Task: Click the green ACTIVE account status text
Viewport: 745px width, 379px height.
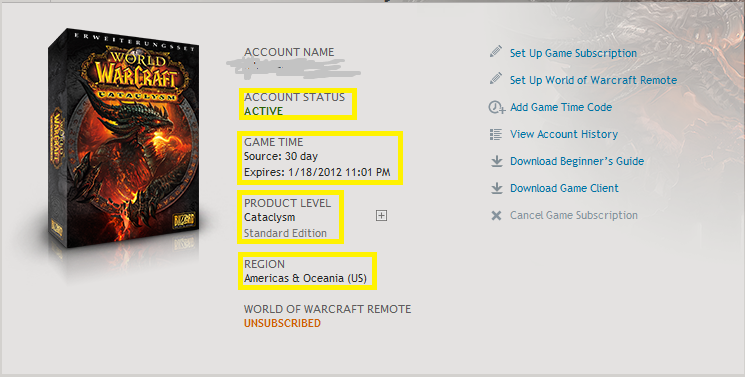Action: 263,111
